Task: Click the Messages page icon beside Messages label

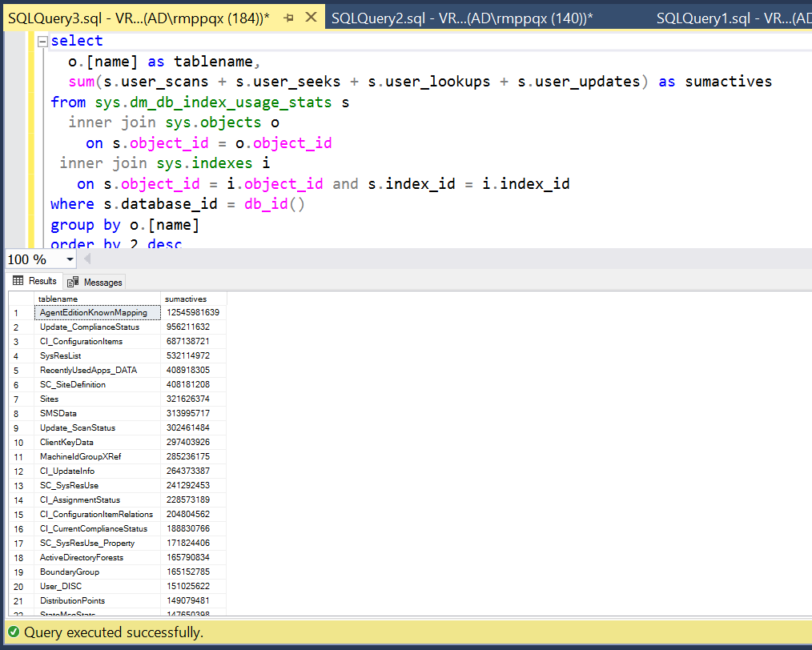Action: pos(72,281)
